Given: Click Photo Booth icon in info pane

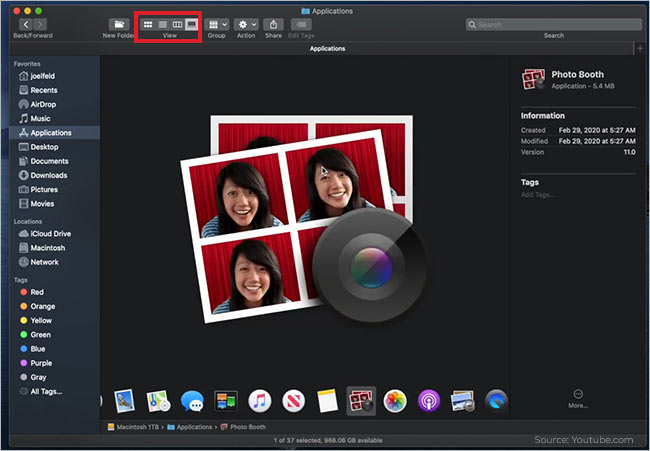Looking at the screenshot, I should (x=534, y=80).
